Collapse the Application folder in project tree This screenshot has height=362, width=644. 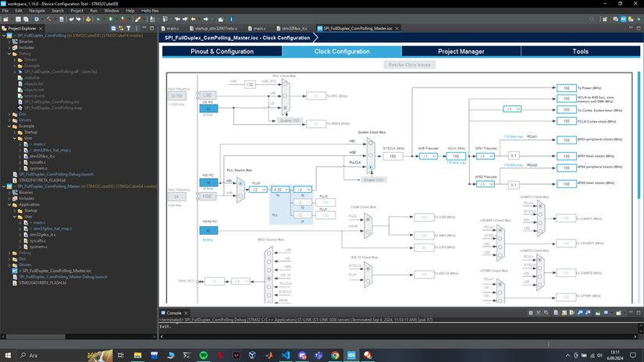coord(9,204)
